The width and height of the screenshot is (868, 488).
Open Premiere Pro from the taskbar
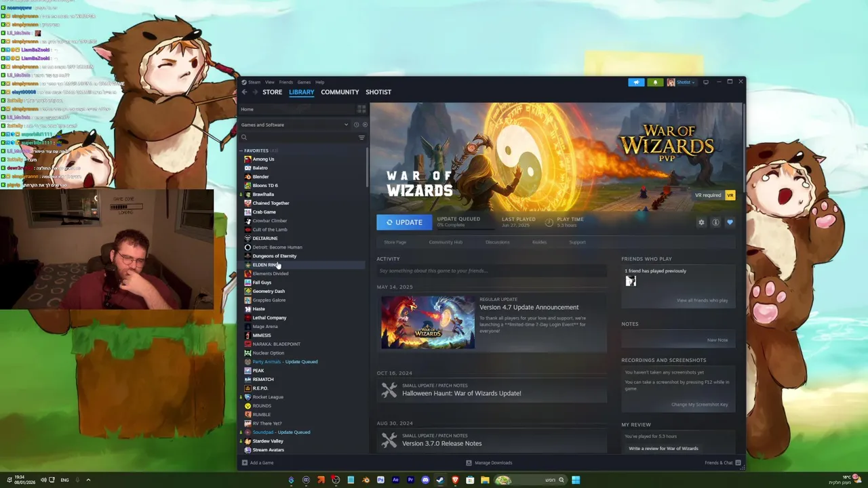point(410,480)
